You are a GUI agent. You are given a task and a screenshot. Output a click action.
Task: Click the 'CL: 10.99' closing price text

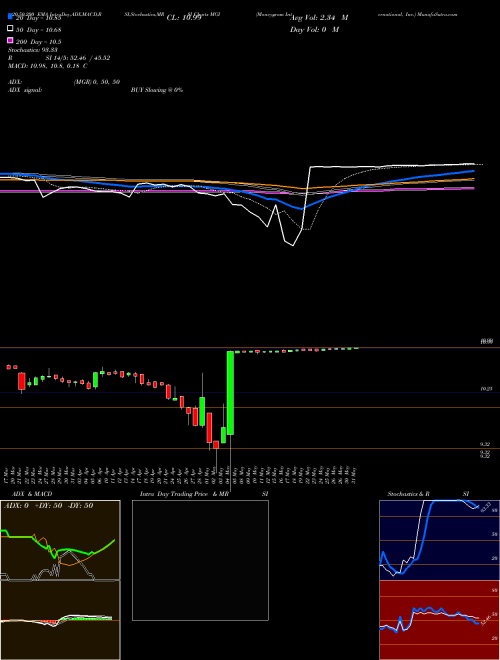[x=184, y=18]
